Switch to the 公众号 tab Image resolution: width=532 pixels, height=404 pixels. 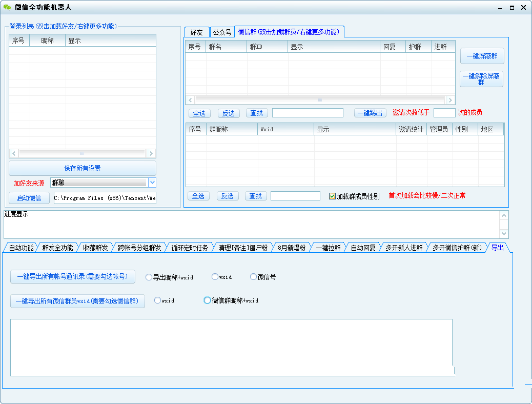point(222,32)
